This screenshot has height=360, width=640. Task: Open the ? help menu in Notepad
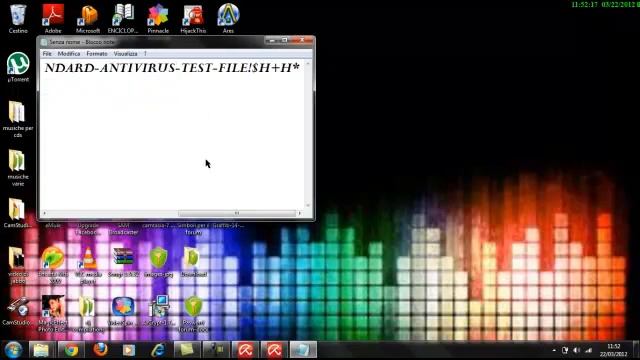tap(145, 53)
